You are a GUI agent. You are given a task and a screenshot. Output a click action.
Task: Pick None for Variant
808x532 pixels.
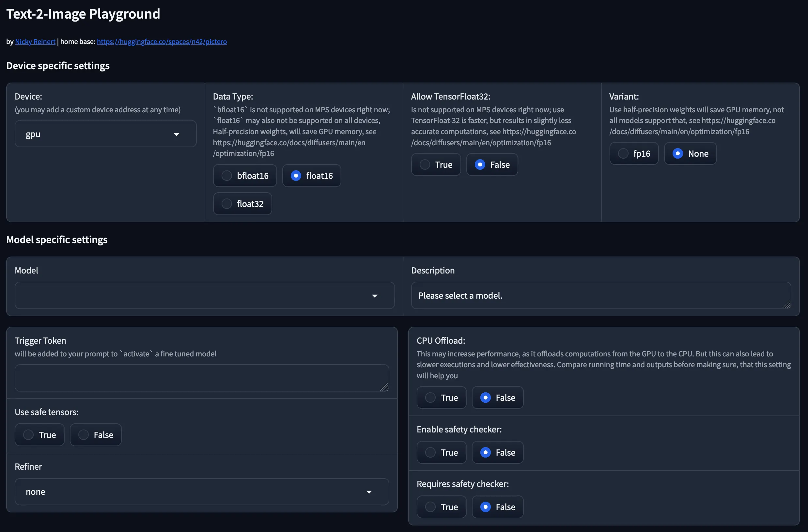(678, 153)
